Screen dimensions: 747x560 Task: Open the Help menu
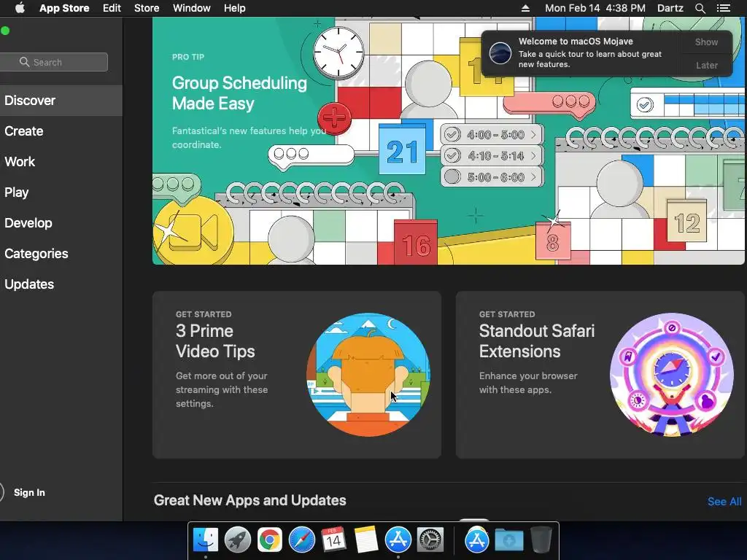point(235,8)
